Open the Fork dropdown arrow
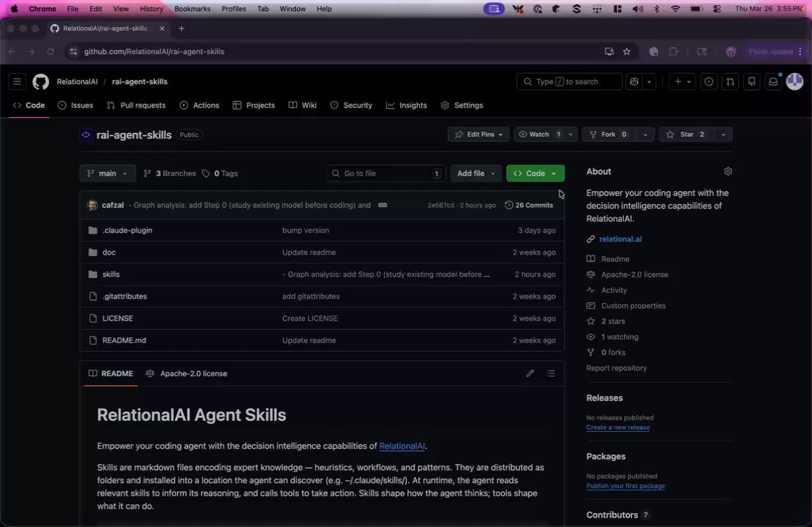 click(x=644, y=134)
